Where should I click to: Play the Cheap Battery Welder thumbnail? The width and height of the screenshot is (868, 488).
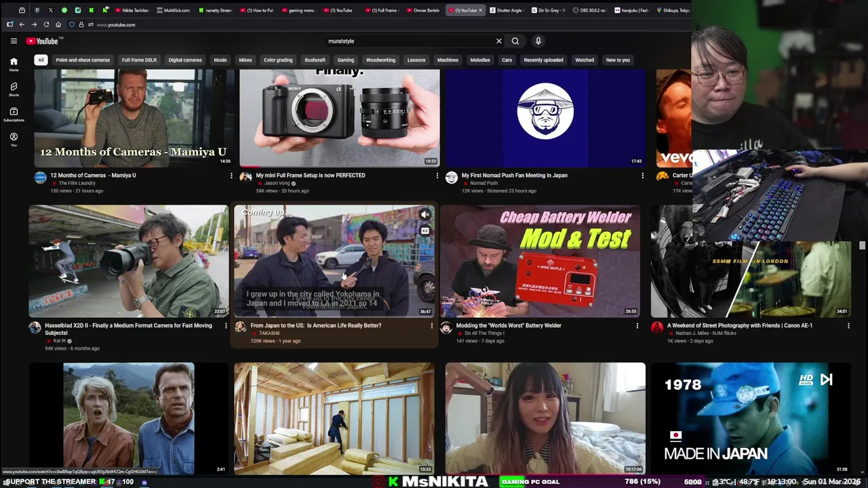tap(540, 261)
